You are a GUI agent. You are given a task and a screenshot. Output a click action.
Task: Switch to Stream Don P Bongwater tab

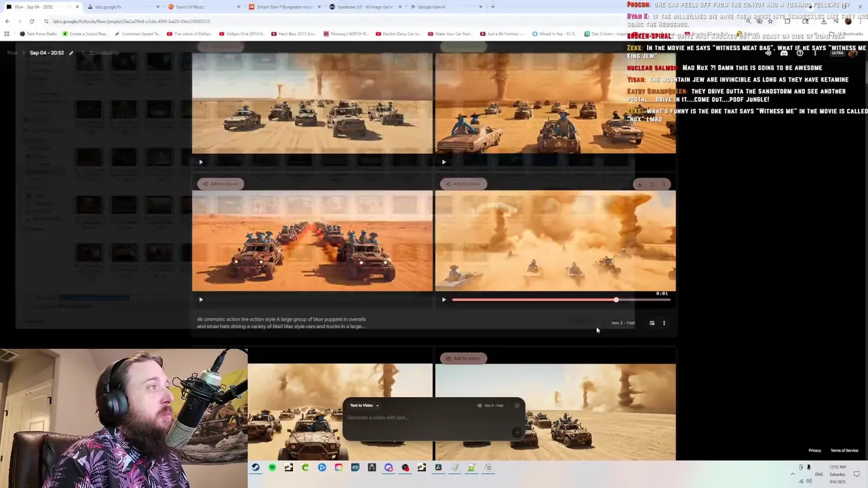click(x=283, y=7)
